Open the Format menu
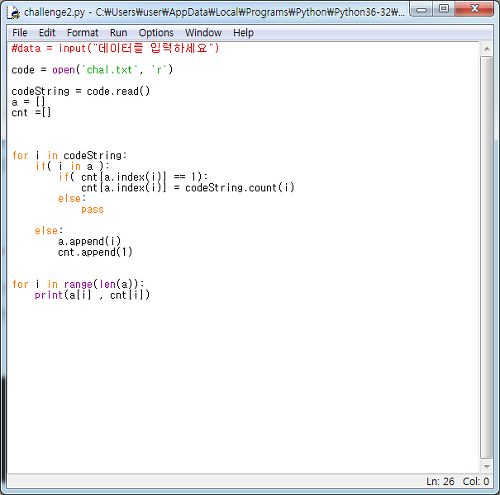This screenshot has width=500, height=495. 83,33
